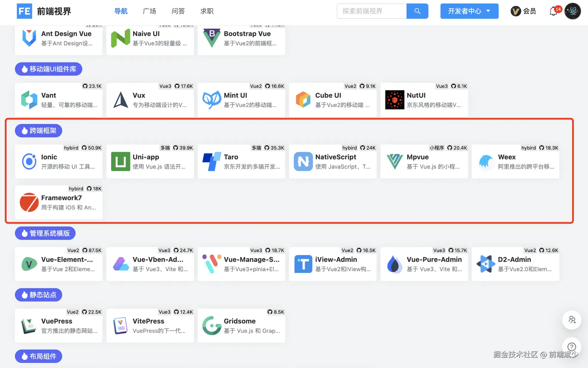
Task: Click the 跨端框架 category tag
Action: click(x=39, y=131)
